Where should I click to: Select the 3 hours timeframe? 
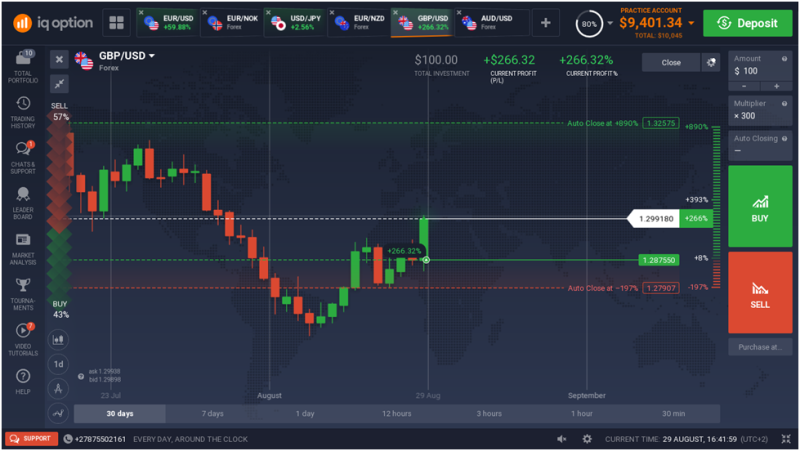point(489,414)
